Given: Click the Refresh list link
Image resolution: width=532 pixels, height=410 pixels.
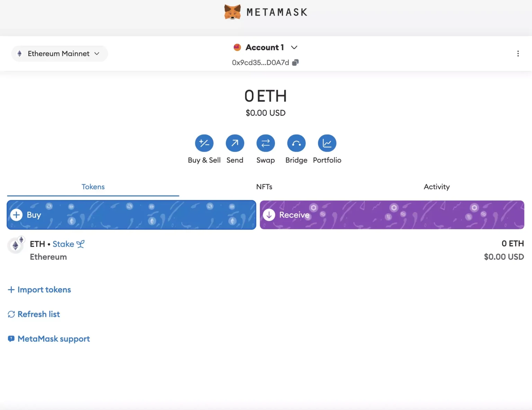Looking at the screenshot, I should pyautogui.click(x=39, y=314).
